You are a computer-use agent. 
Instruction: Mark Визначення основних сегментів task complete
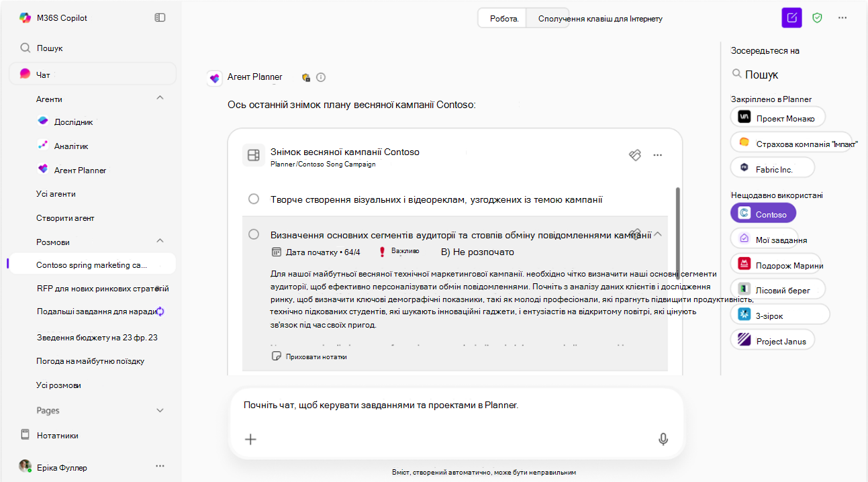click(x=254, y=234)
